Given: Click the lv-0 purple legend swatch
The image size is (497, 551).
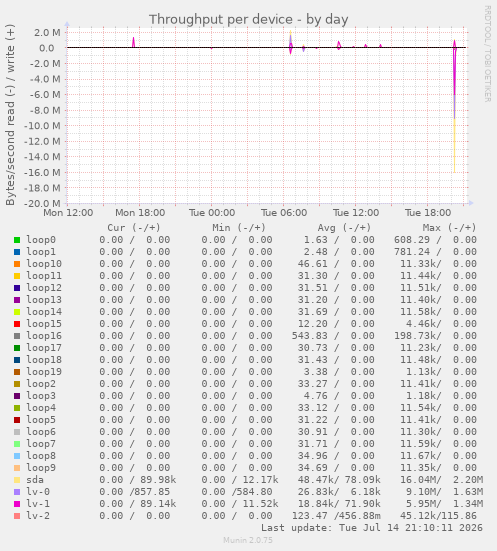Looking at the screenshot, I should [17, 492].
